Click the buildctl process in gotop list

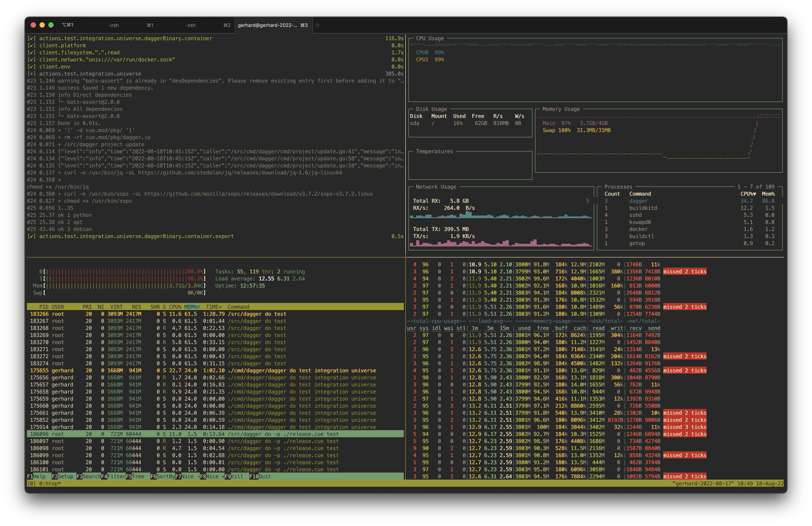click(x=689, y=236)
